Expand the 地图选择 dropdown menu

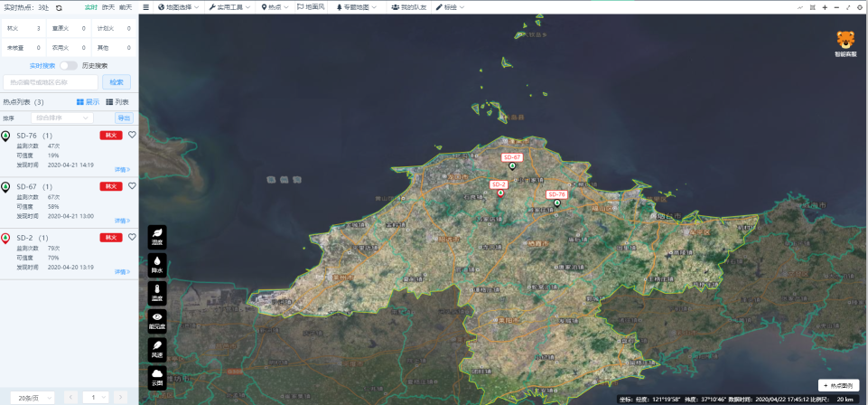179,7
